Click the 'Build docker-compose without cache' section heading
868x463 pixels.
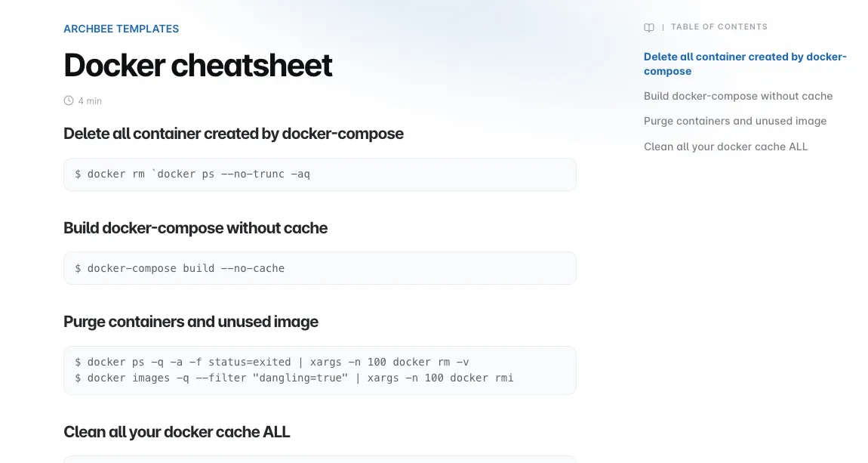pos(195,227)
